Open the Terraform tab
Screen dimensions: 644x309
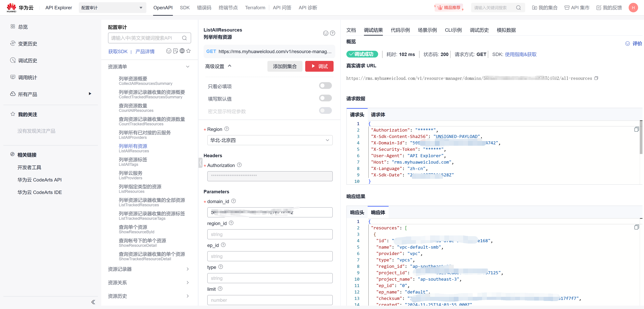pos(255,8)
